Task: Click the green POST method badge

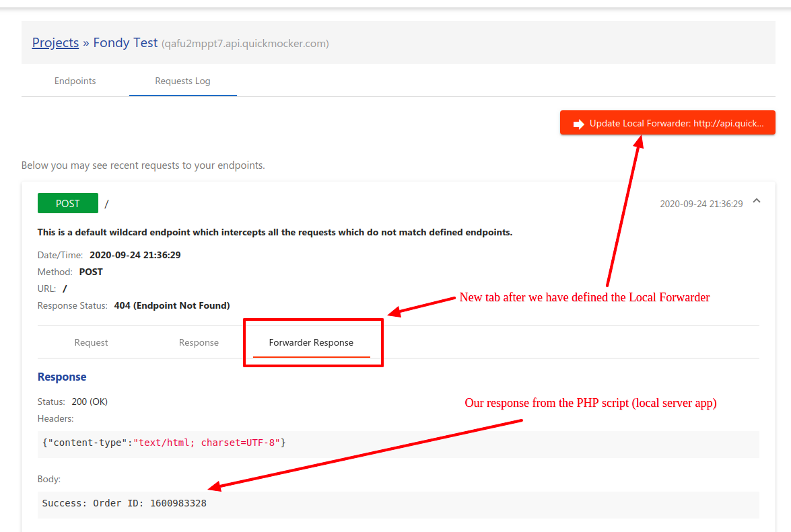Action: (67, 203)
